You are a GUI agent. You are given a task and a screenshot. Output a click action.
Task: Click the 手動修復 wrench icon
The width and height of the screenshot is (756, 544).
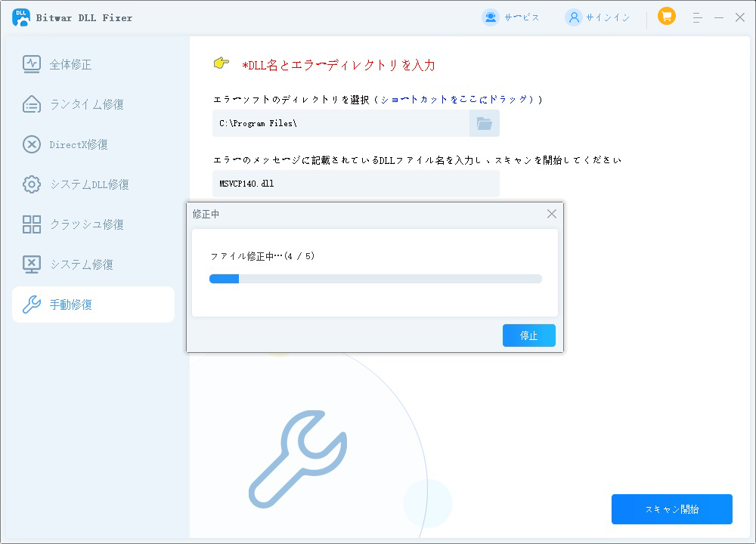click(32, 304)
